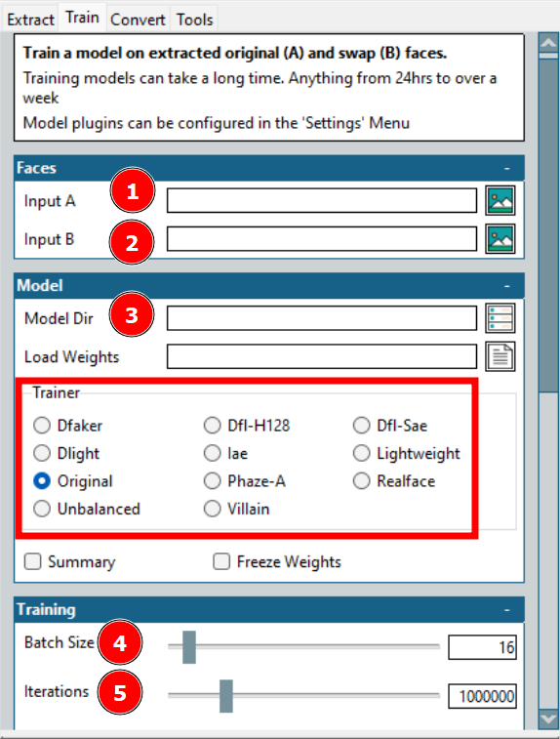Open the Convert tab
The width and height of the screenshot is (560, 739).
[138, 20]
